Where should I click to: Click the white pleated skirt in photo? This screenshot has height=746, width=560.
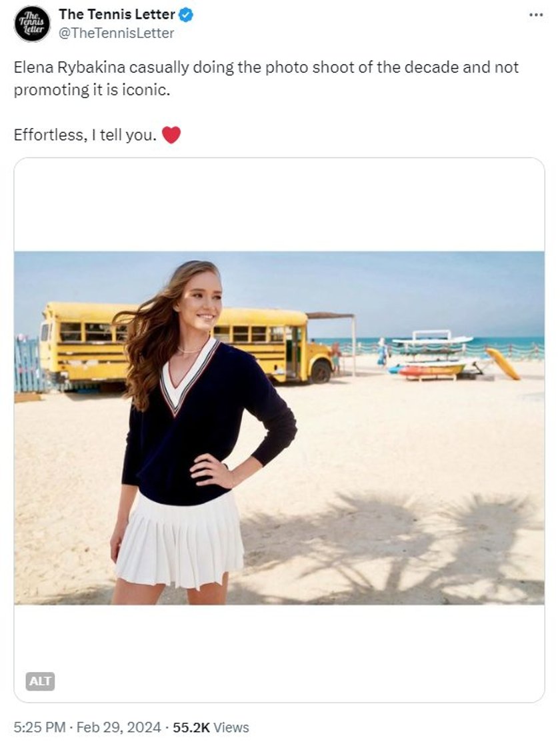[180, 541]
